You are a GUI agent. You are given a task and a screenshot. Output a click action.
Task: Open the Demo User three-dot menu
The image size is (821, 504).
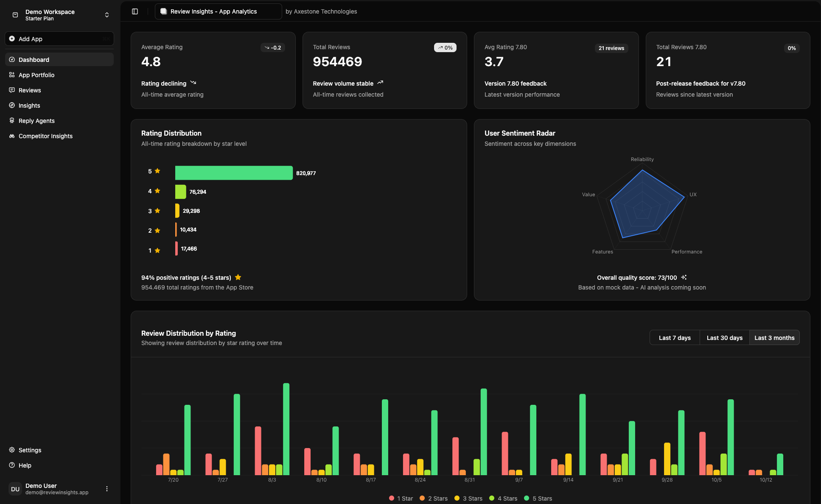click(x=107, y=488)
